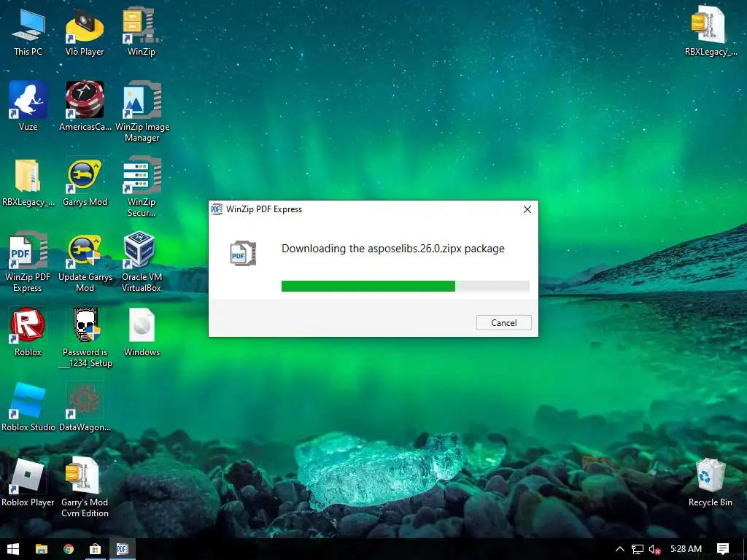This screenshot has height=560, width=747.
Task: Select the WinZip PDF Express desktop shortcut
Action: 28,262
